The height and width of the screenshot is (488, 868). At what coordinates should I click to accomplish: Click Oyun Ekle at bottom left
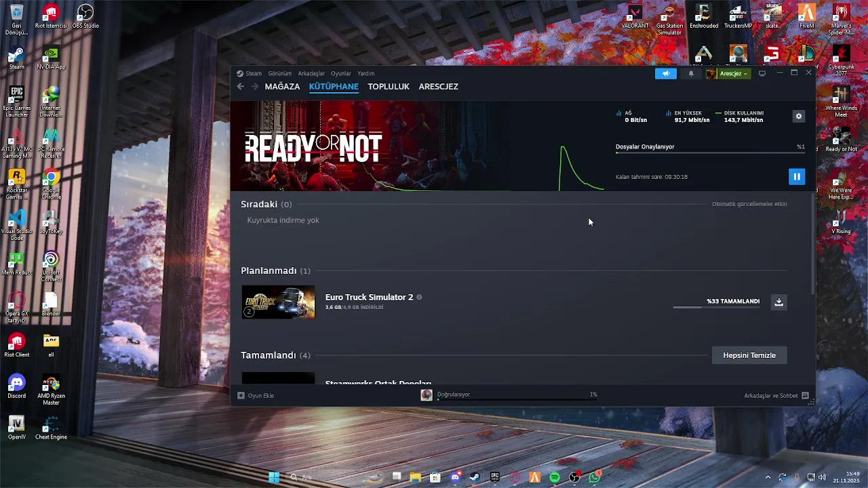256,395
